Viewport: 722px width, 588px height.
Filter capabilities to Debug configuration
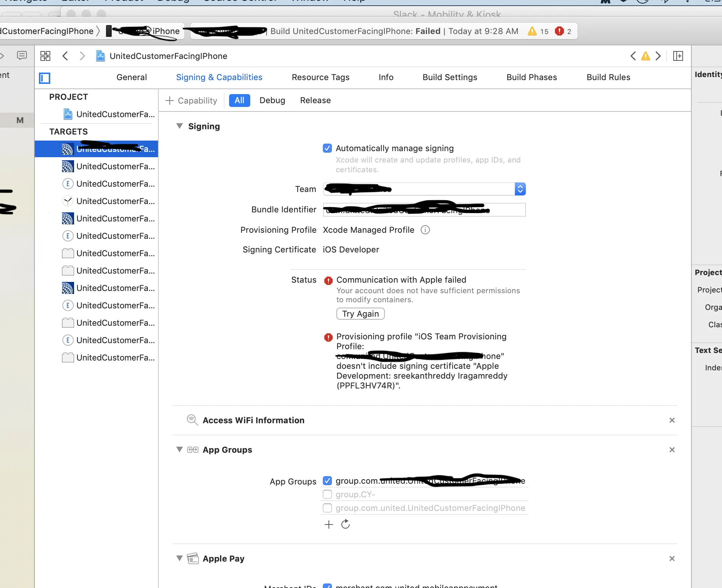(x=272, y=100)
